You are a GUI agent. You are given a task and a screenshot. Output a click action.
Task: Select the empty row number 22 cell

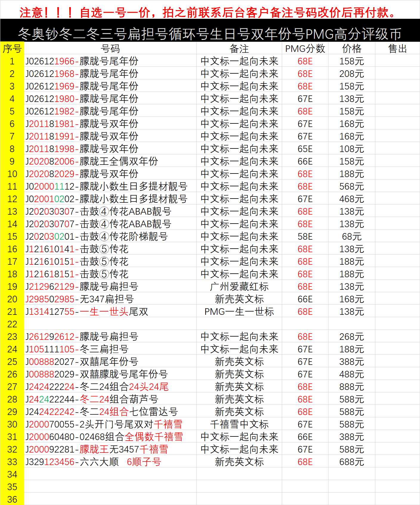[12, 324]
